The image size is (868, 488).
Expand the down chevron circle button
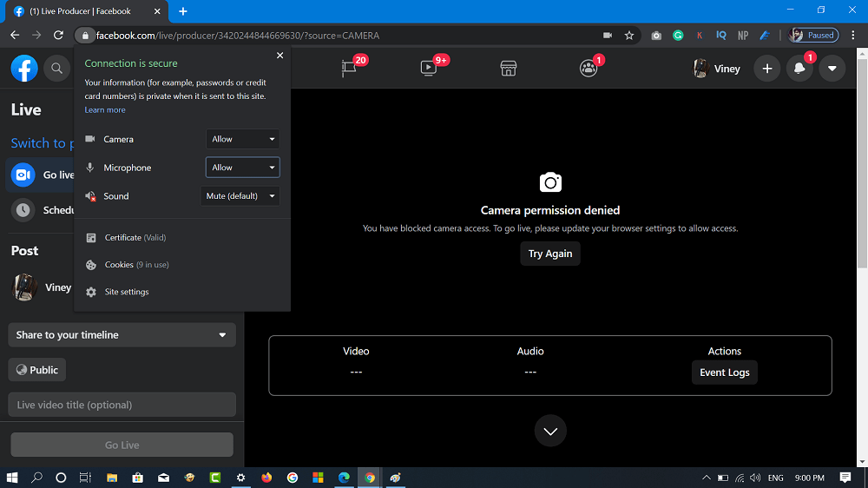[550, 431]
